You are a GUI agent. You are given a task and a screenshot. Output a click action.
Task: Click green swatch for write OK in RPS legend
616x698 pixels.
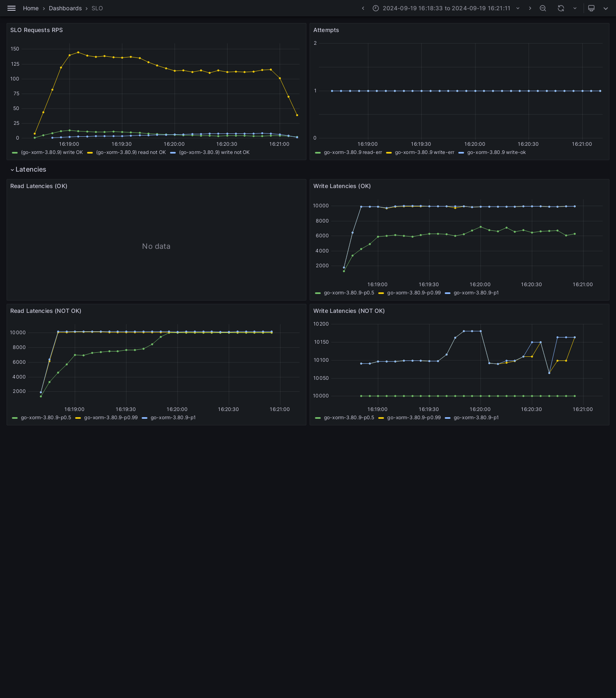pyautogui.click(x=15, y=153)
